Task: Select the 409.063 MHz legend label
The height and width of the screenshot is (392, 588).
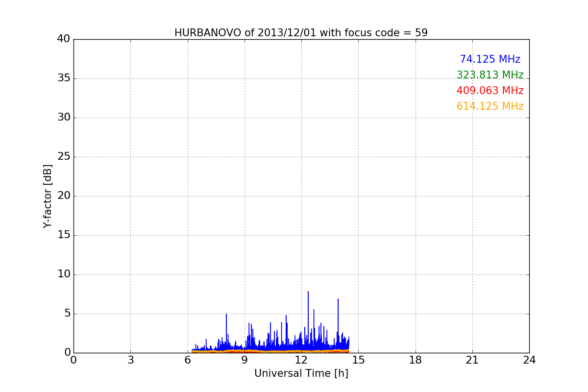Action: click(x=490, y=91)
